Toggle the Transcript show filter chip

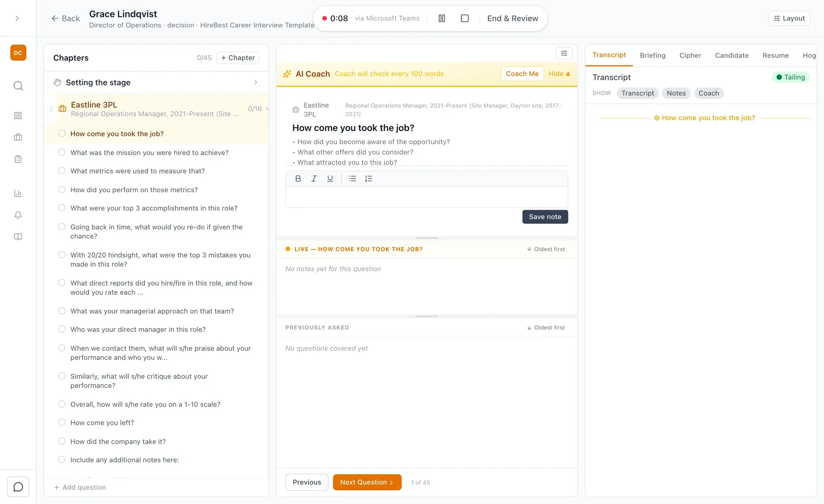pyautogui.click(x=638, y=93)
